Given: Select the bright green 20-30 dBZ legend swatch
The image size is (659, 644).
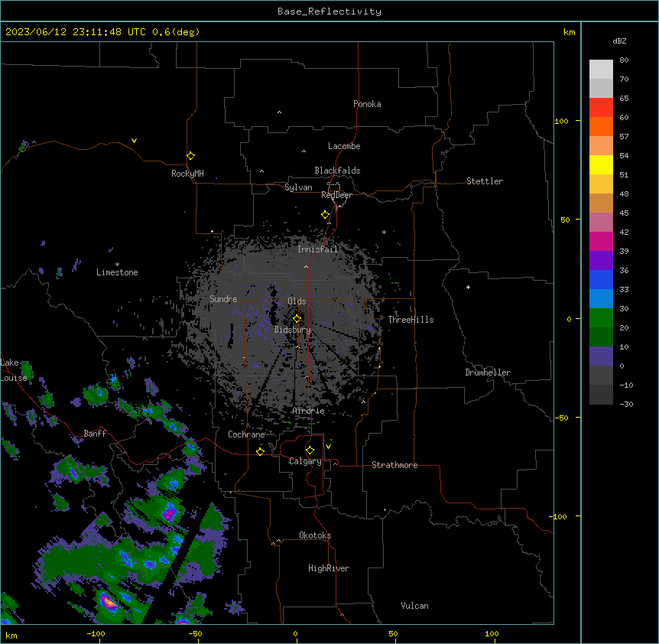Looking at the screenshot, I should point(601,318).
